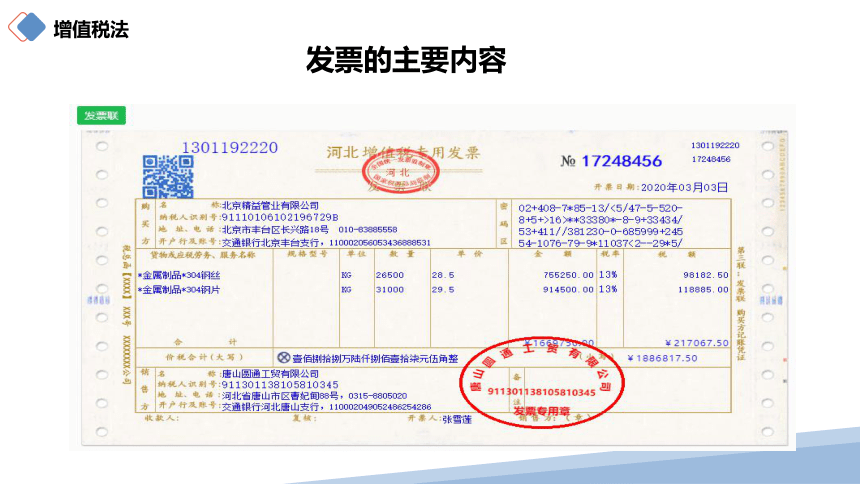The width and height of the screenshot is (860, 484).
Task: Click the issuer name 张雪莲
Action: coord(457,420)
